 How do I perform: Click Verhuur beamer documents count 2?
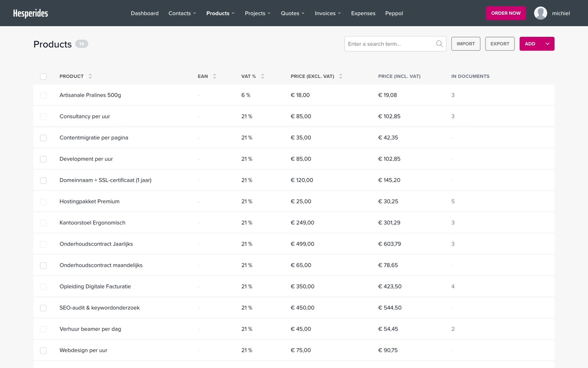click(453, 329)
